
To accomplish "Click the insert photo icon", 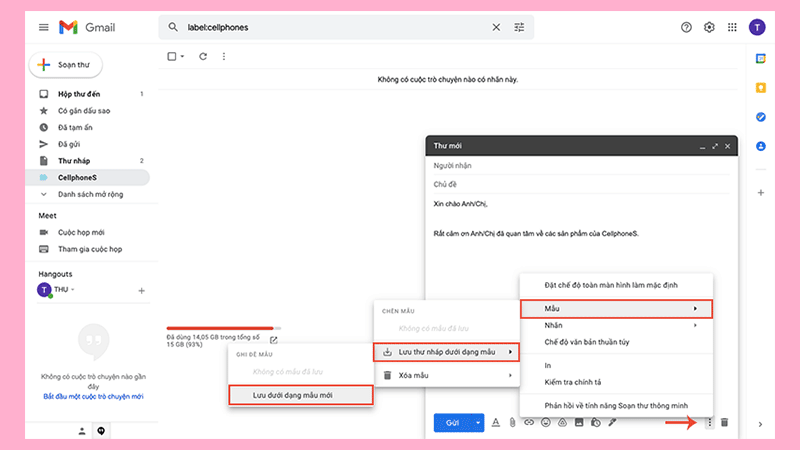I will (x=579, y=423).
